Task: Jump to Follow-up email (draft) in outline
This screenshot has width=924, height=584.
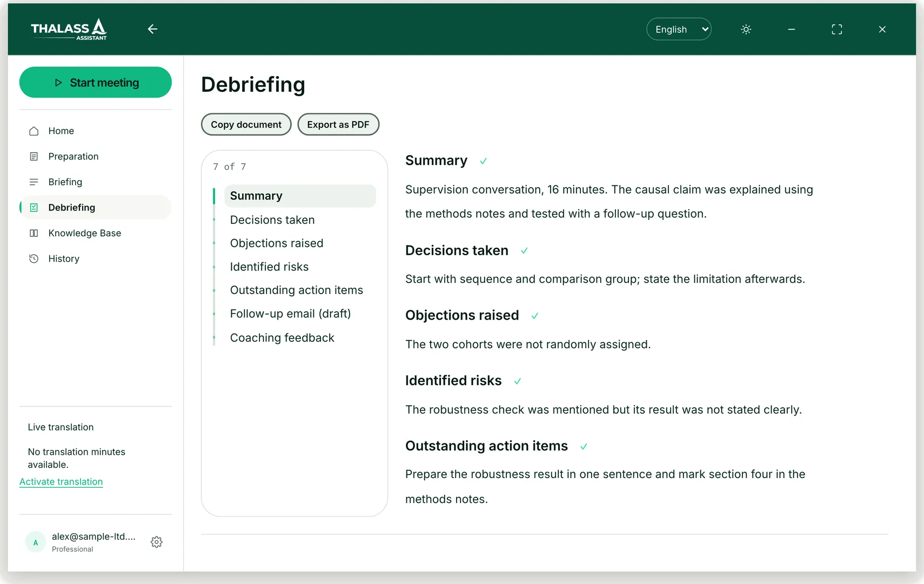Action: click(291, 314)
